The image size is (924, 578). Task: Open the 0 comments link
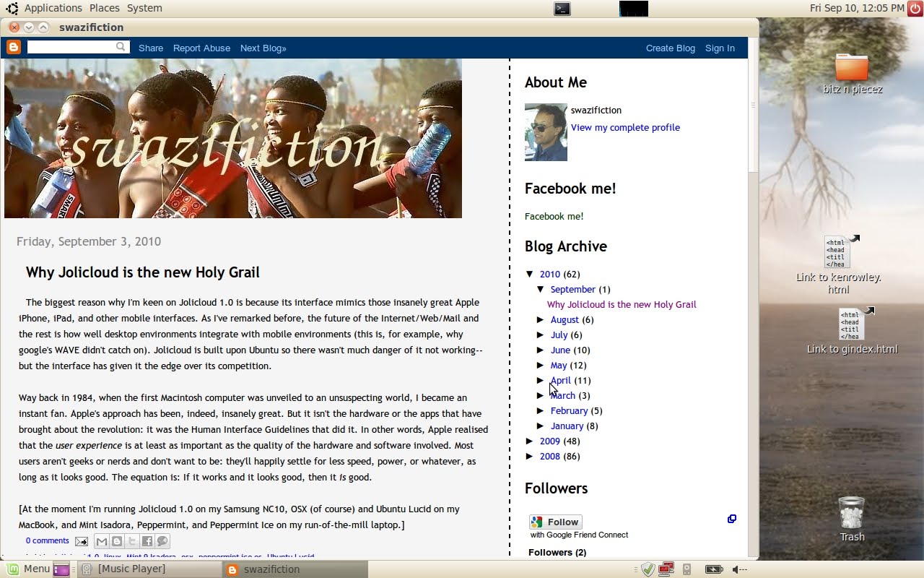pyautogui.click(x=48, y=540)
